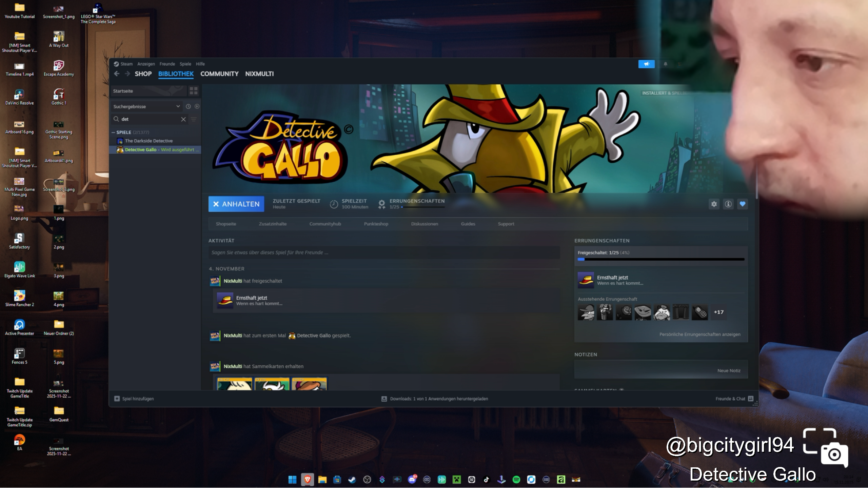868x488 pixels.
Task: Open Discord from taskbar
Action: click(x=412, y=480)
